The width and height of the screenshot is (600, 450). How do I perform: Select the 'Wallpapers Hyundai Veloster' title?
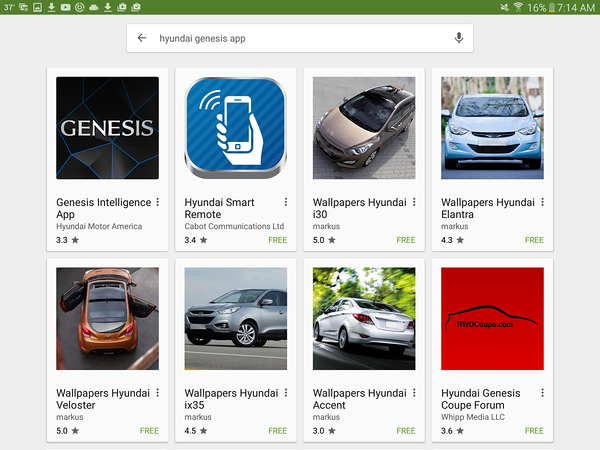click(103, 399)
